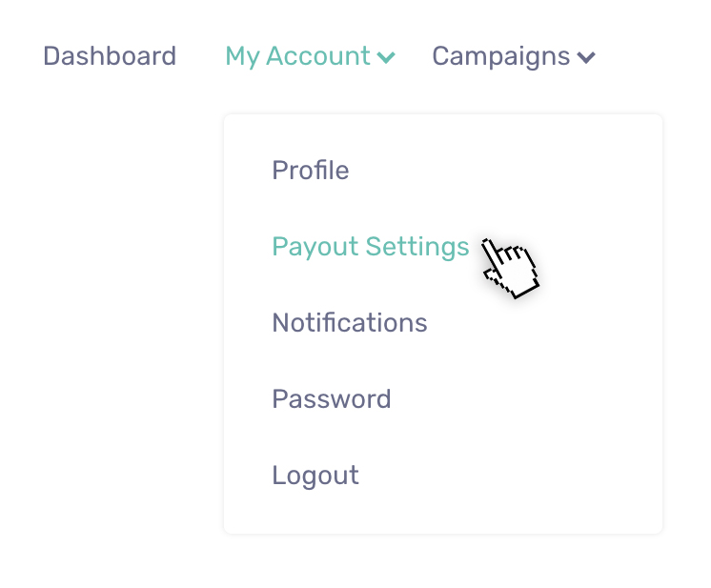
Task: Click the My Account menu label
Action: (x=297, y=56)
